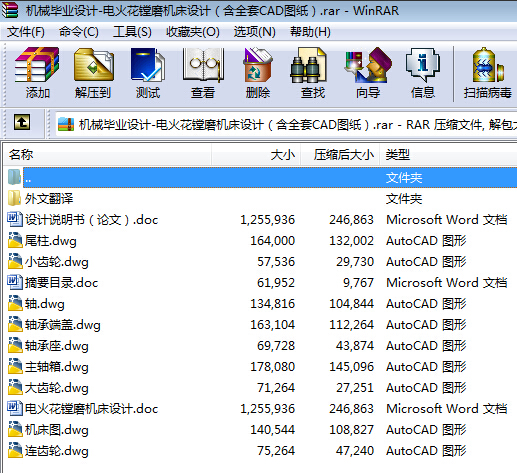Click the Delete (删除) toolbar icon

click(258, 65)
